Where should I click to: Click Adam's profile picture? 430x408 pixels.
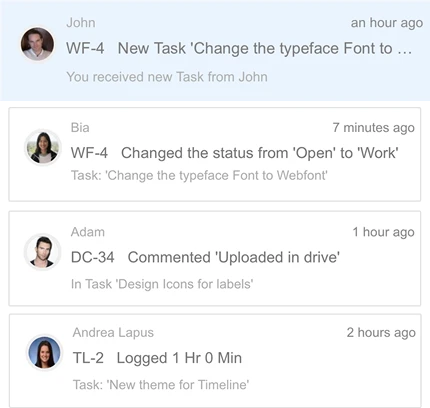[x=42, y=252]
